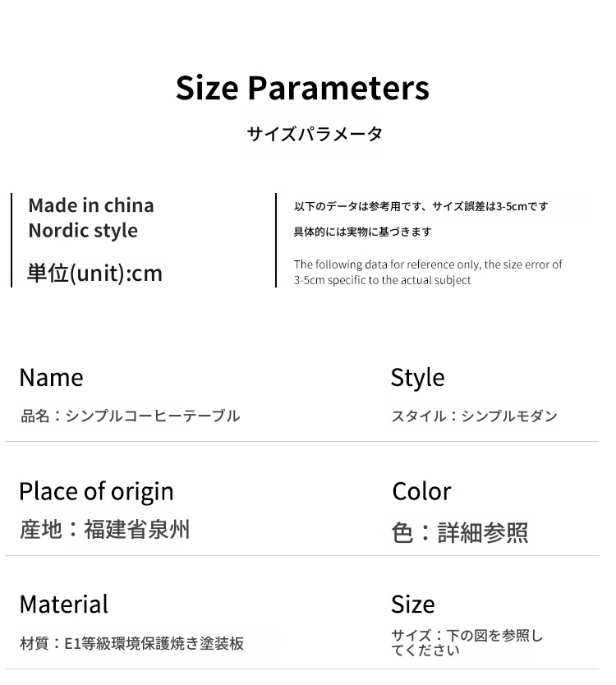Click the Size Parameters heading
The width and height of the screenshot is (616, 685).
click(x=302, y=88)
